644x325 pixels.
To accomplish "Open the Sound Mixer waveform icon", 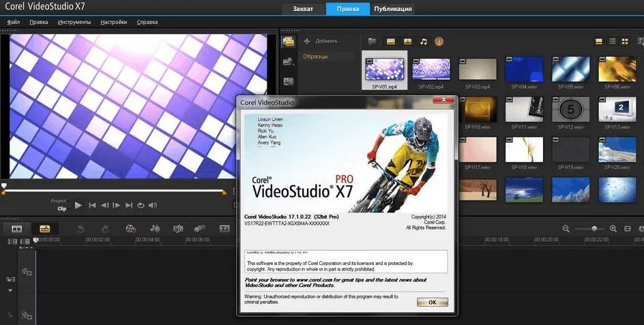I will pos(155,229).
